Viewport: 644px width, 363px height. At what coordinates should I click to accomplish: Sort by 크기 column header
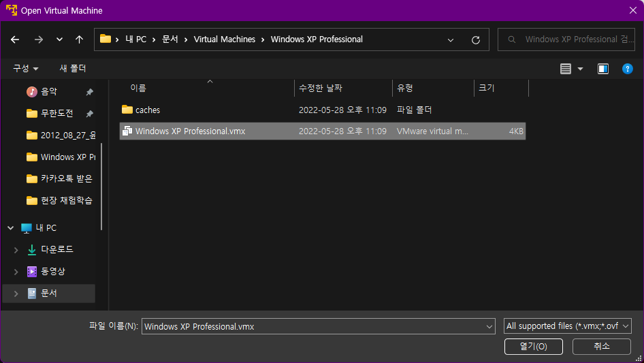click(502, 88)
